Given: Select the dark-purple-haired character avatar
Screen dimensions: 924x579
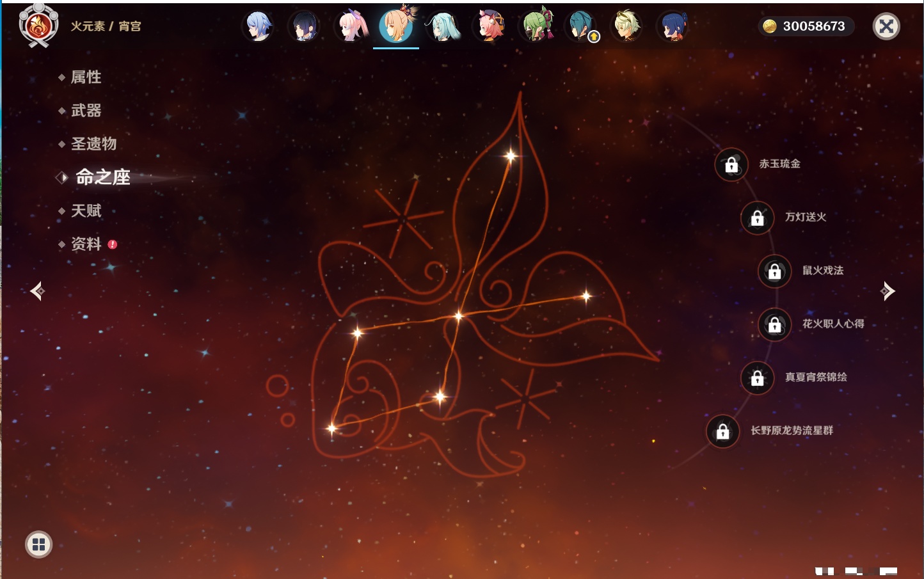Looking at the screenshot, I should click(304, 26).
